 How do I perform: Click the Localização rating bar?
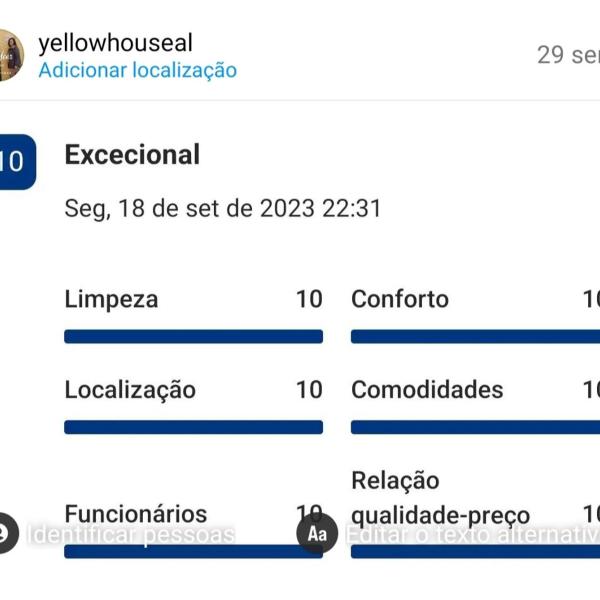click(193, 427)
